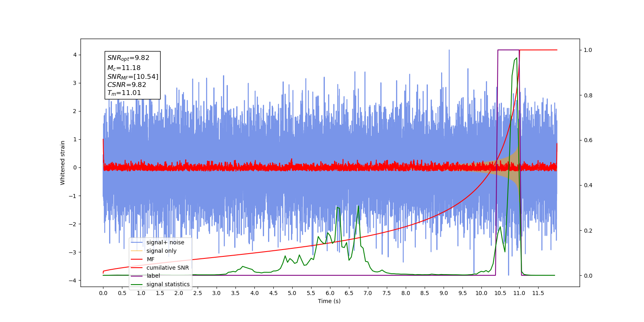Click the Whitened strain tick label 2
This screenshot has height=322, width=644.
point(75,111)
